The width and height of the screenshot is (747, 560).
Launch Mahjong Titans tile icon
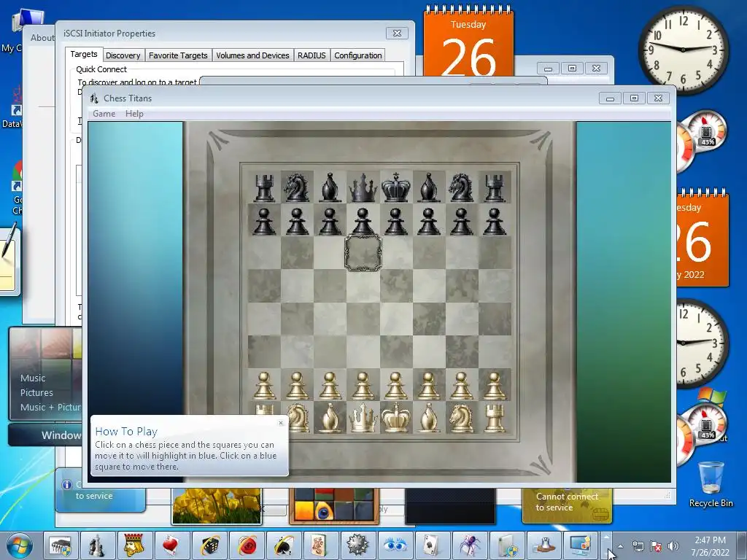tap(321, 545)
